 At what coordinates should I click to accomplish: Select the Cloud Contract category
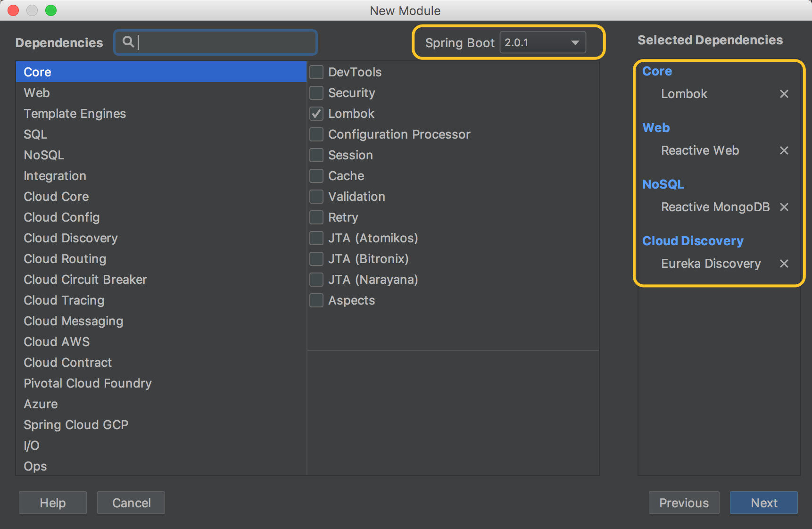pyautogui.click(x=161, y=363)
